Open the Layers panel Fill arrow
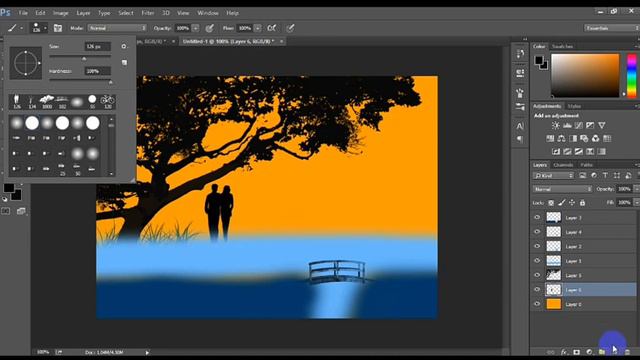Viewport: 640px width, 360px height. pyautogui.click(x=636, y=202)
